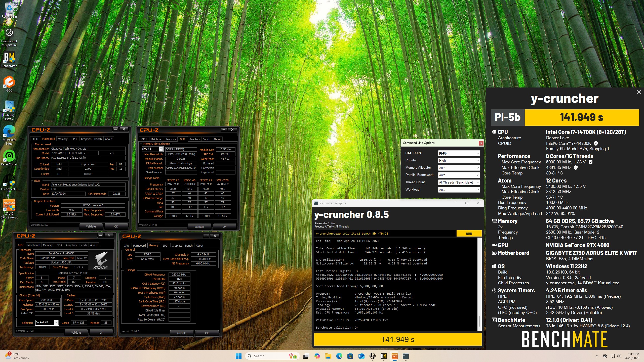Minimize the CPU-Z SPD window
Viewport: 644px width, 362px height.
pyautogui.click(x=224, y=129)
